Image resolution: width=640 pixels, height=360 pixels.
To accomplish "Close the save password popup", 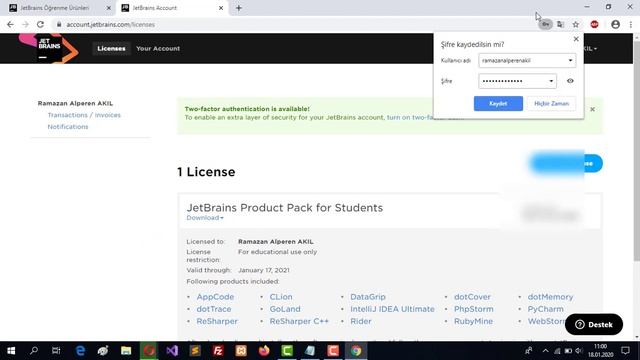I will point(576,39).
